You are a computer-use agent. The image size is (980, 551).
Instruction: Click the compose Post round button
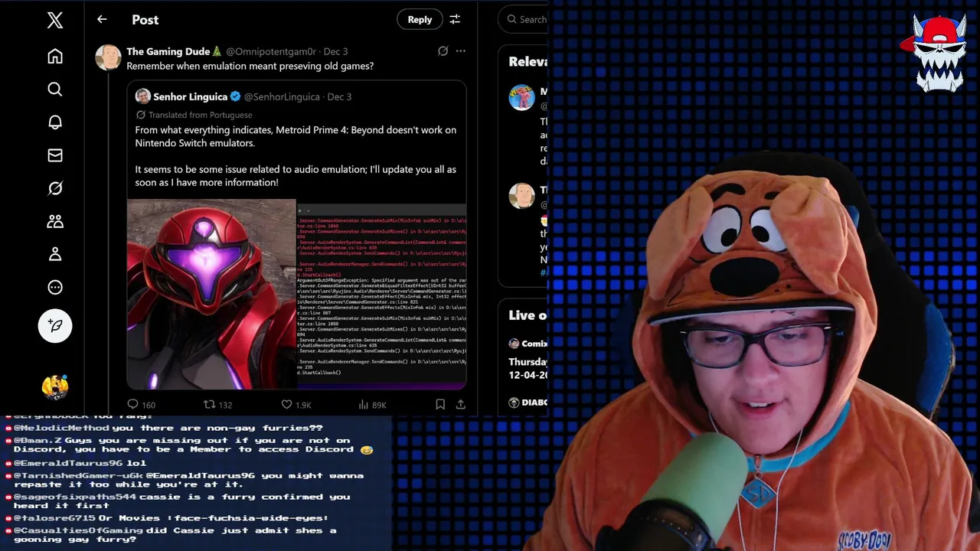tap(55, 326)
